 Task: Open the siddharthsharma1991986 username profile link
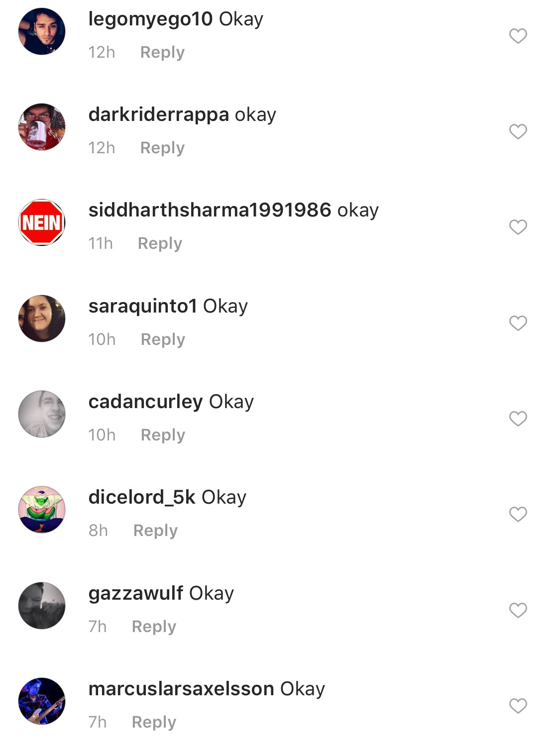coord(210,210)
